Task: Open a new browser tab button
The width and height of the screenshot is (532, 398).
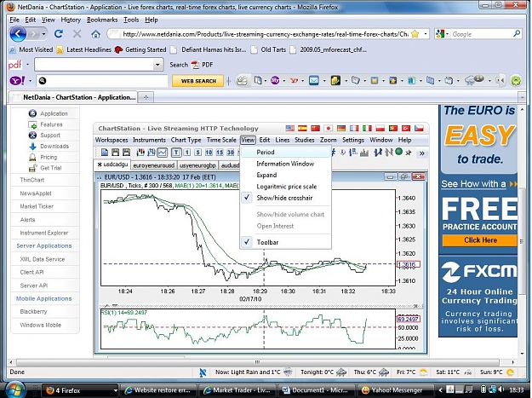Action: (x=146, y=97)
